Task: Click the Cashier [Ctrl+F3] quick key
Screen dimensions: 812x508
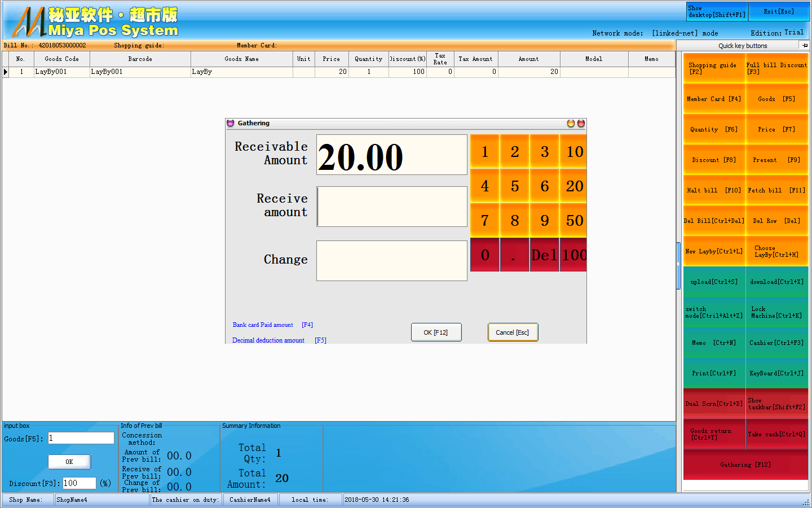Action: [x=776, y=343]
